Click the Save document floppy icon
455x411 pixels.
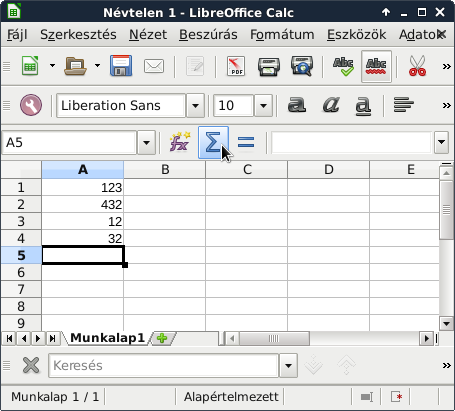[121, 66]
